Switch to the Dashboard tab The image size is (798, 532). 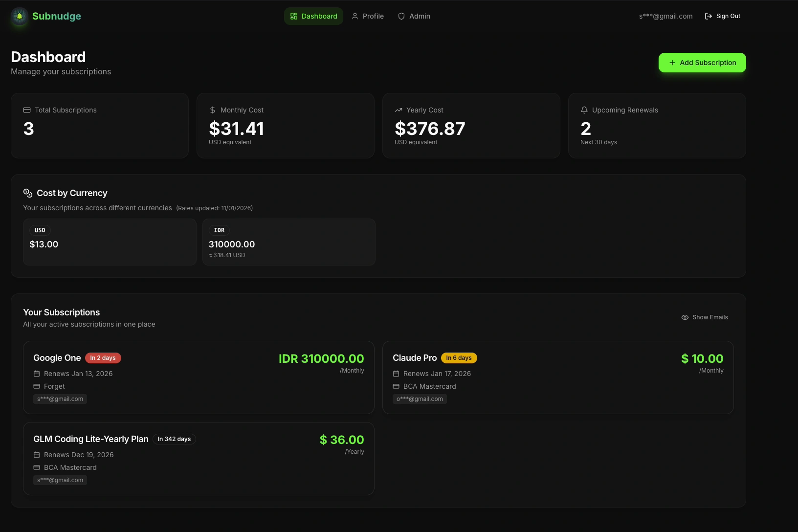(313, 16)
